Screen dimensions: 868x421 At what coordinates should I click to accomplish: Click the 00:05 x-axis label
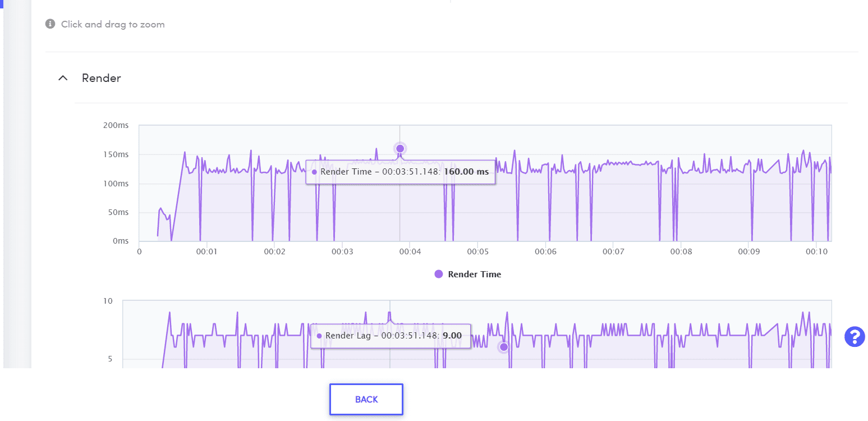477,251
